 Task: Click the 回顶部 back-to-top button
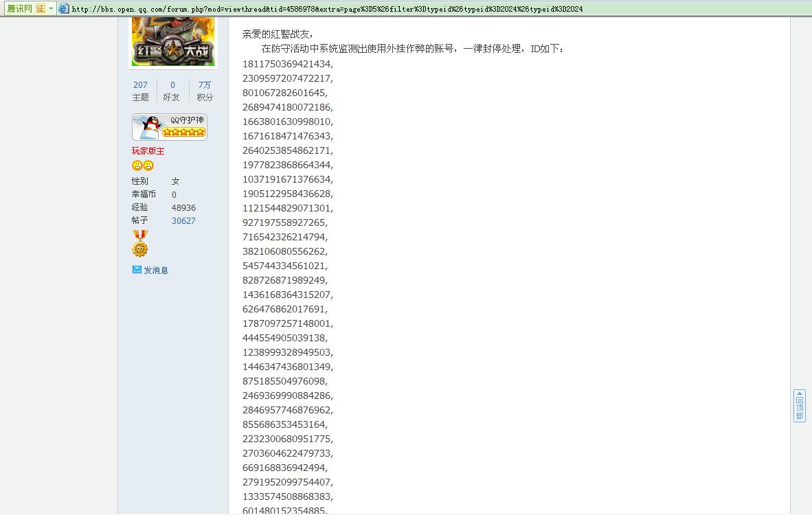[x=800, y=406]
